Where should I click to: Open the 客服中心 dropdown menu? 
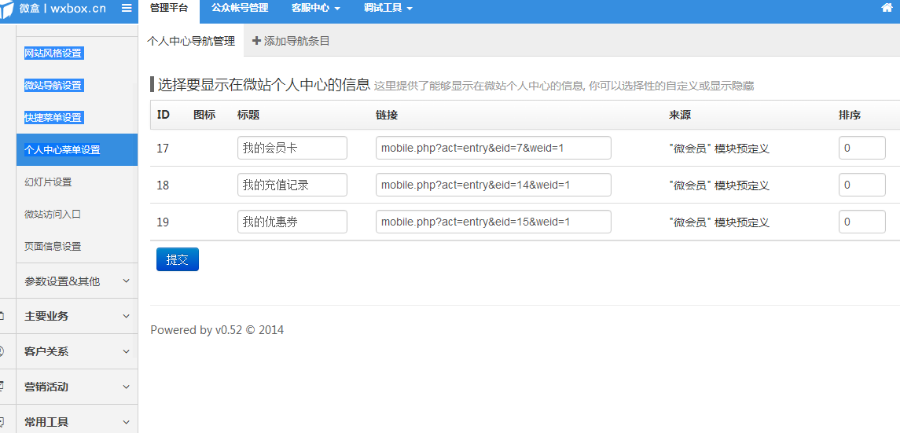coord(316,8)
